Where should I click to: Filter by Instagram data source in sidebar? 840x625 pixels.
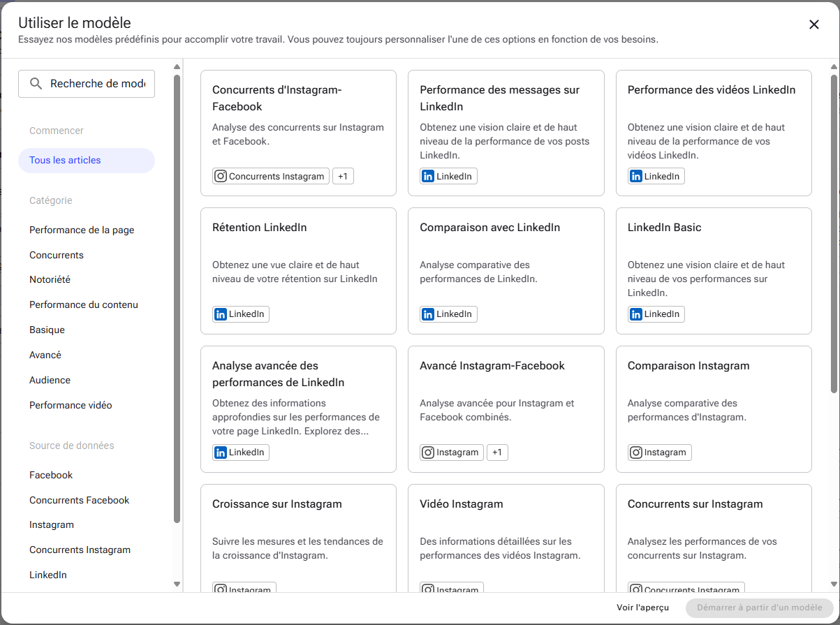(52, 525)
